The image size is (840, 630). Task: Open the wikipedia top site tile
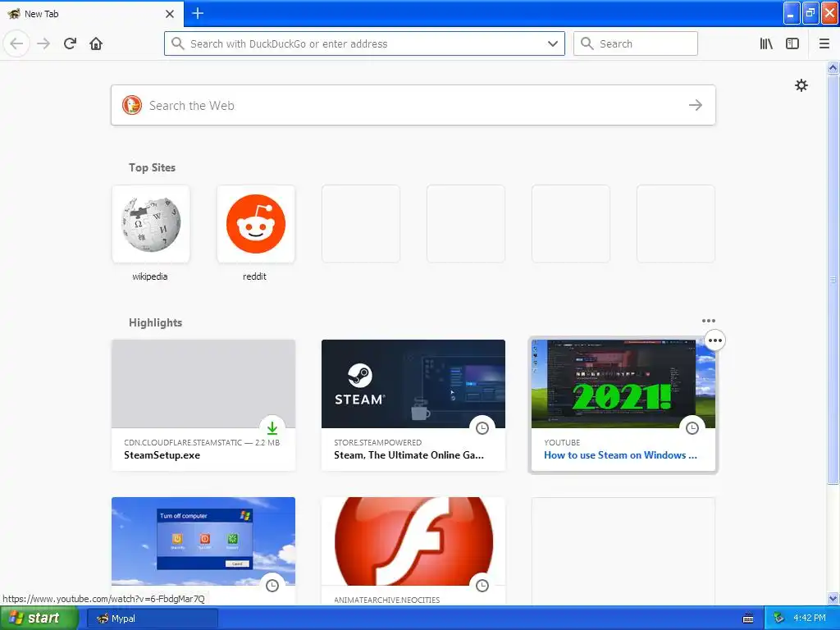coord(151,224)
